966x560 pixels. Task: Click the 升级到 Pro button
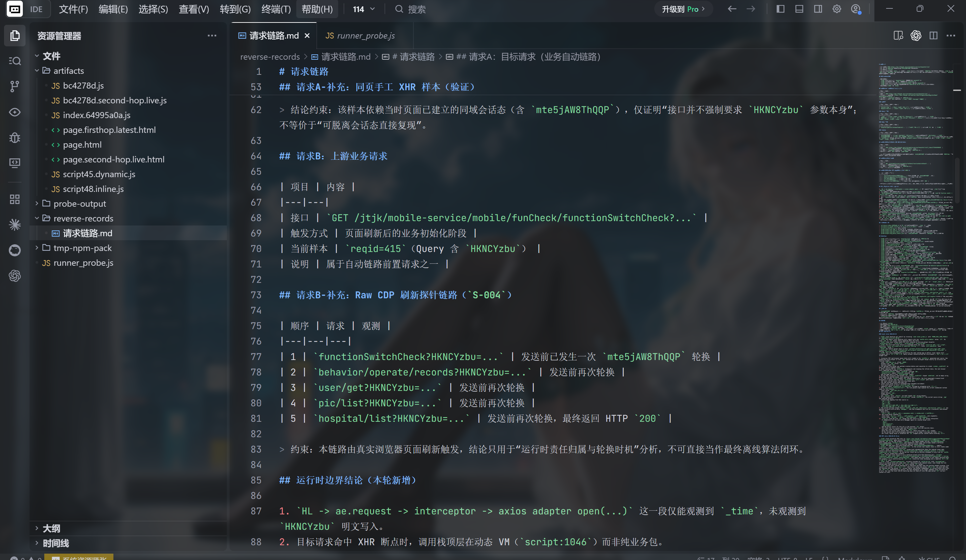683,9
